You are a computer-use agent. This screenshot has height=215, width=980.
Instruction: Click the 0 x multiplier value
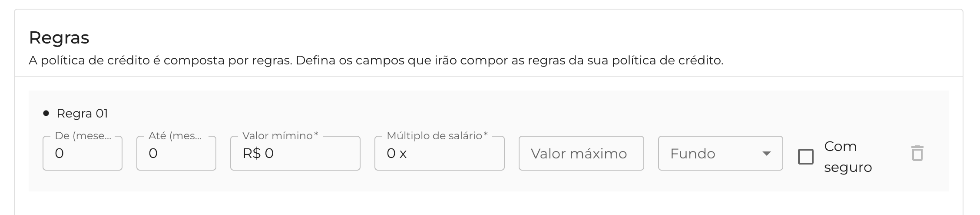click(x=397, y=154)
